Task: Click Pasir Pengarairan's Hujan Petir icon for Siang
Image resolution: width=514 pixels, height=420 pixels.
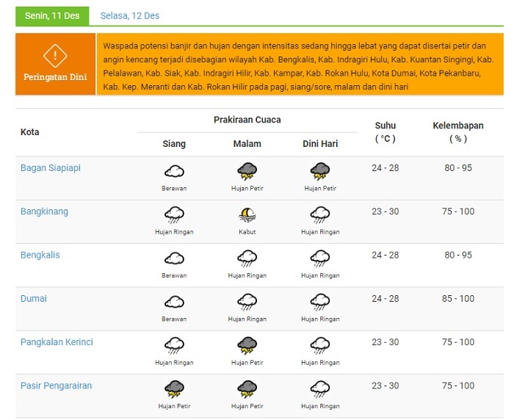Action: tap(174, 389)
